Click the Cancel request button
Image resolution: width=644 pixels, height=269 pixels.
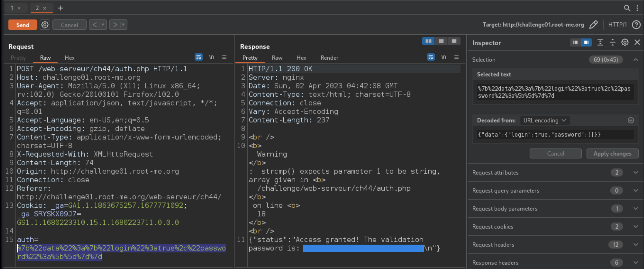(x=69, y=25)
